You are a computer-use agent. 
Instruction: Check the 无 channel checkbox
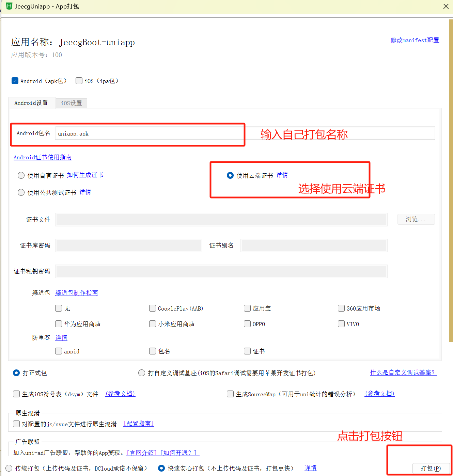point(59,308)
